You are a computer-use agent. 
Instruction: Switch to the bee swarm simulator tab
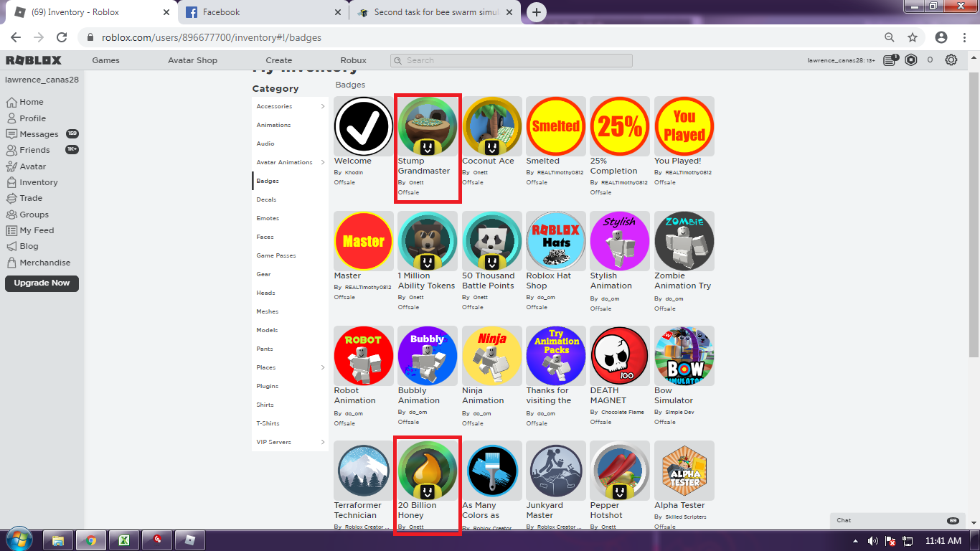pos(435,12)
